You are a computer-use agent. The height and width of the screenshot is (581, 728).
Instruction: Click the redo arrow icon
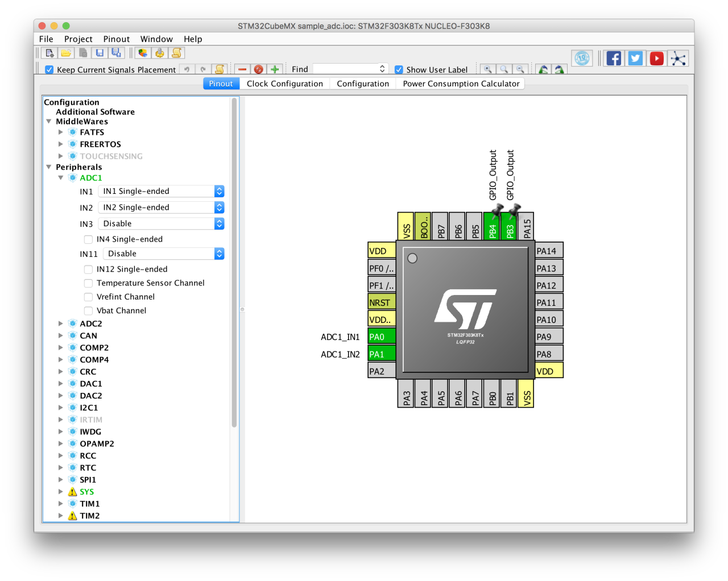click(203, 69)
